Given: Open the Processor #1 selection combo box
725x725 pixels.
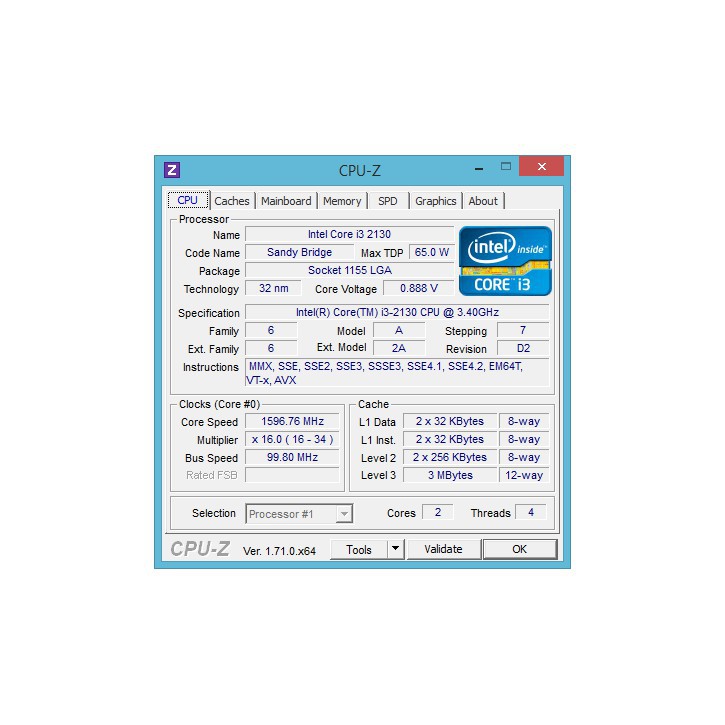Looking at the screenshot, I should tap(299, 514).
